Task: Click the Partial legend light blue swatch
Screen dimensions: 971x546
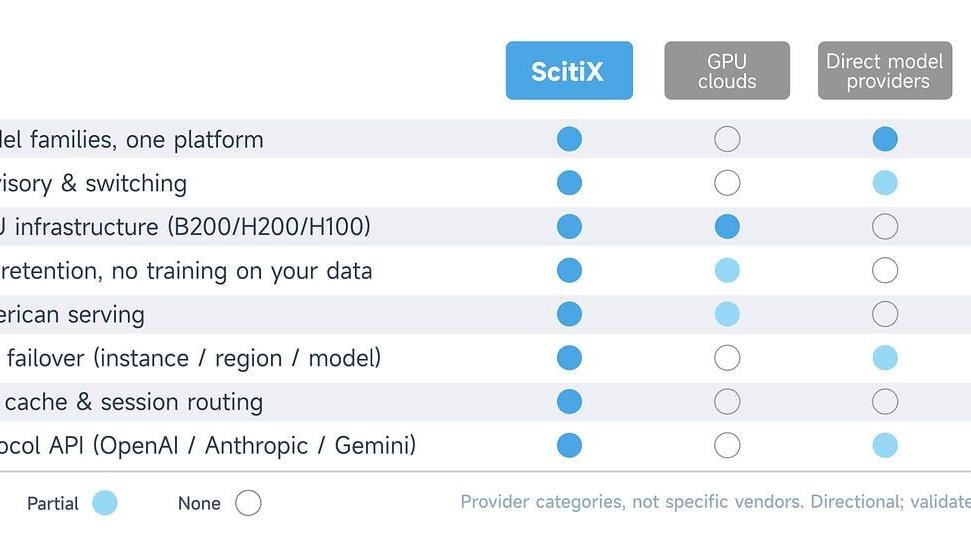Action: (x=105, y=503)
